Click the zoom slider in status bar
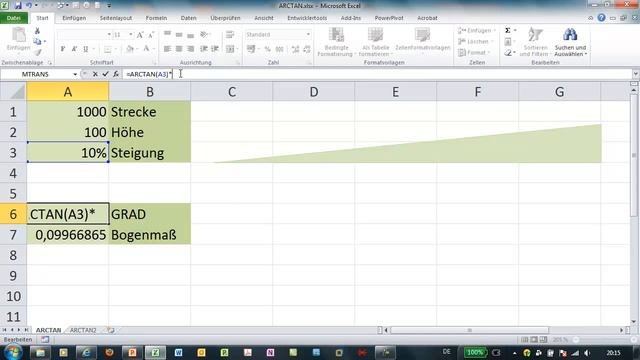 (x=604, y=340)
